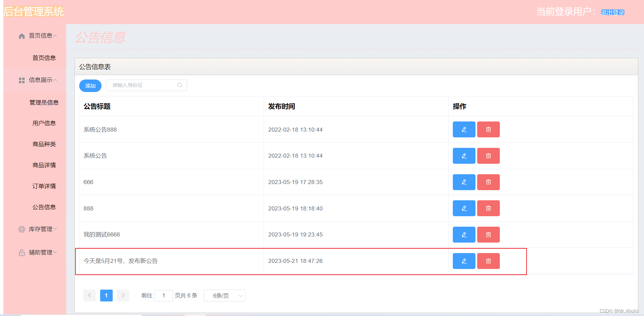Delete the 系统公告888 announcement row
644x316 pixels.
coord(488,130)
